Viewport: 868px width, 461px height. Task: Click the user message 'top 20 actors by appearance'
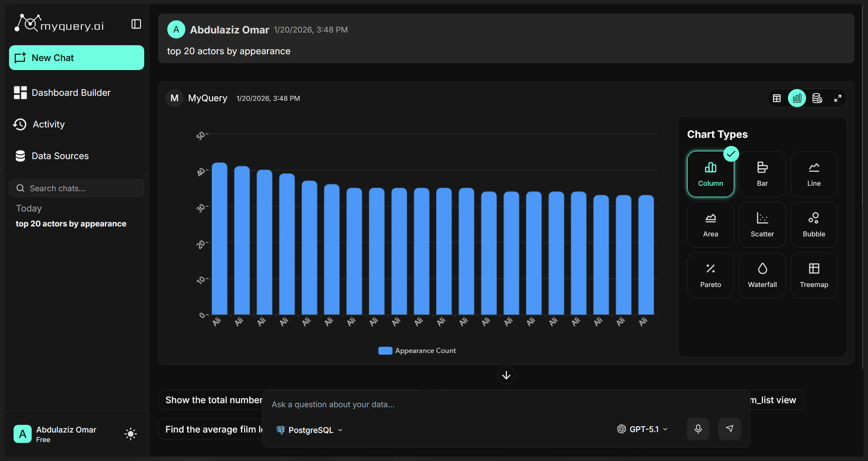[229, 51]
